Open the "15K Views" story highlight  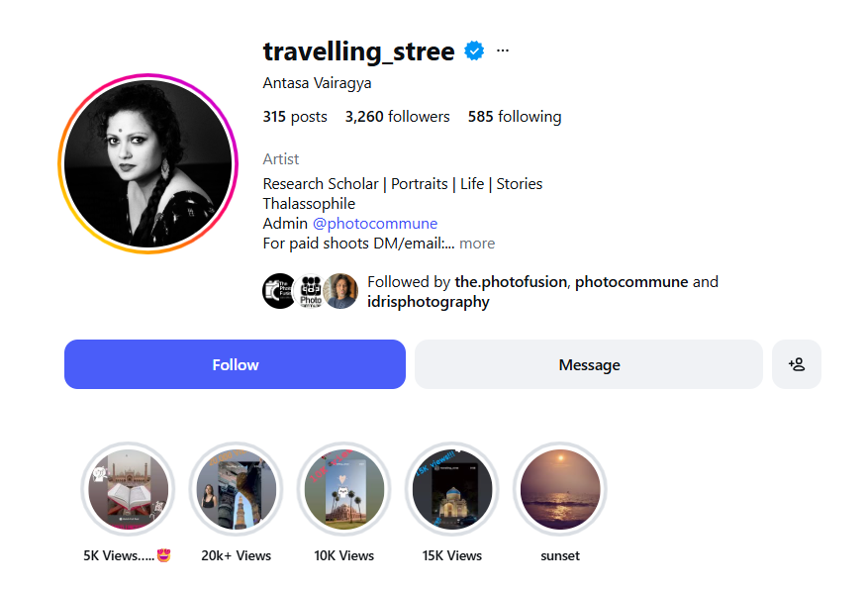coord(452,489)
